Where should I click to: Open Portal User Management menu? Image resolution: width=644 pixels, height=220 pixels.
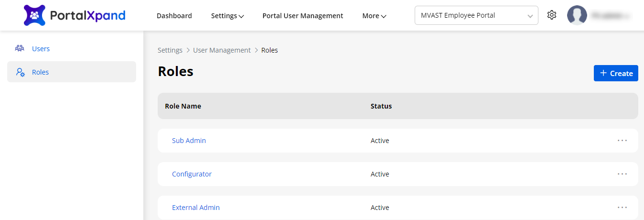(302, 16)
